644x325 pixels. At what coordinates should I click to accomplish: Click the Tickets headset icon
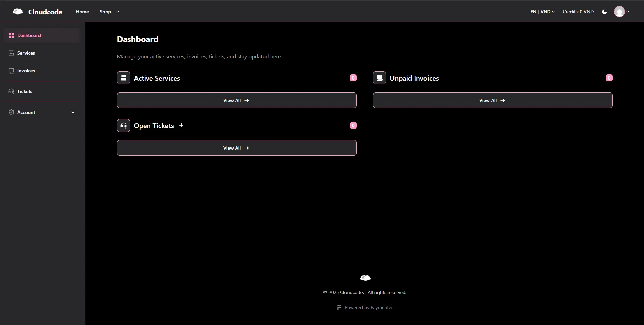pos(11,91)
